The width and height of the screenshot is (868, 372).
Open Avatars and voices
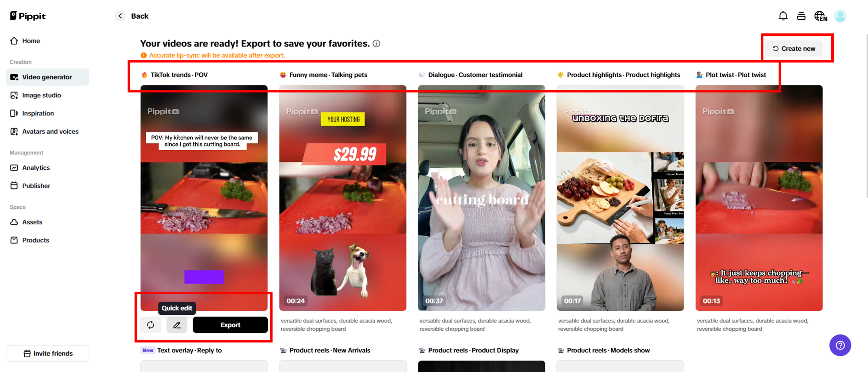(48, 132)
